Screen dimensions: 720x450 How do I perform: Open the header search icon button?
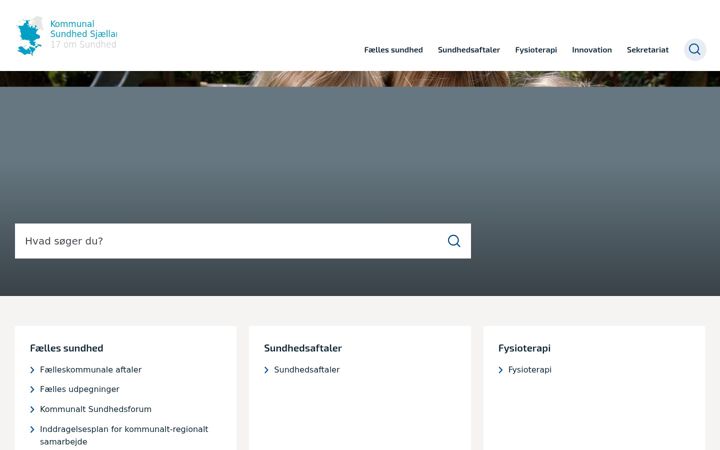pyautogui.click(x=695, y=50)
